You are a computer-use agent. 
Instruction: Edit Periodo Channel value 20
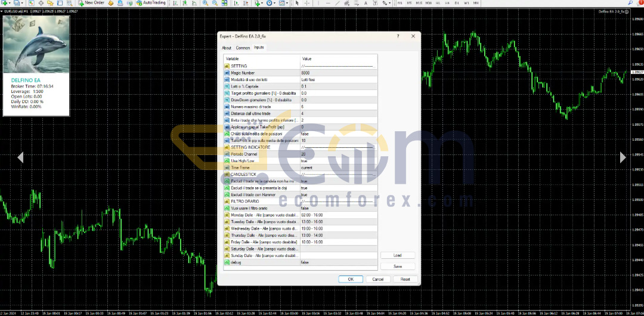click(x=339, y=154)
